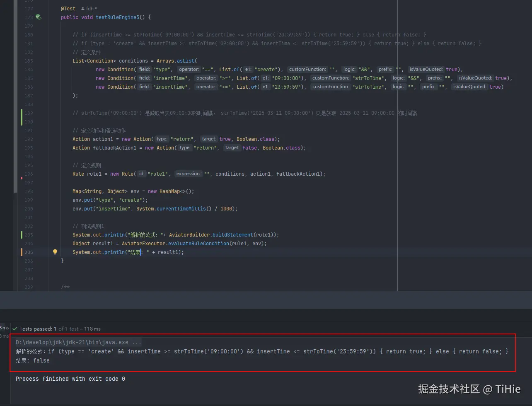Click the result1 variable on line 205

click(168, 252)
